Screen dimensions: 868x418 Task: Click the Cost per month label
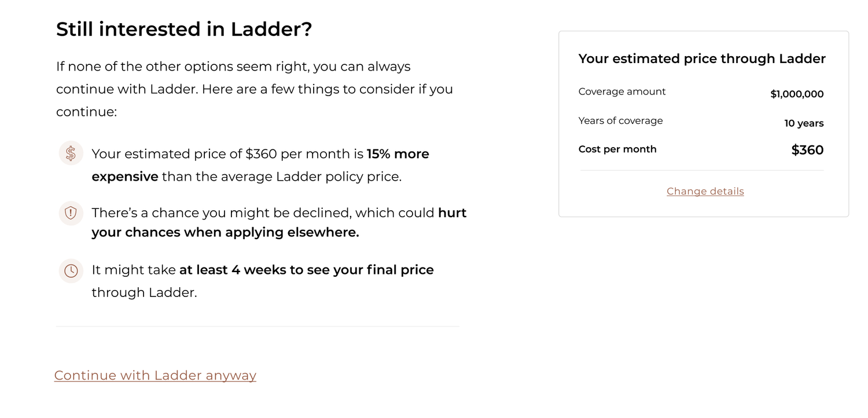617,149
